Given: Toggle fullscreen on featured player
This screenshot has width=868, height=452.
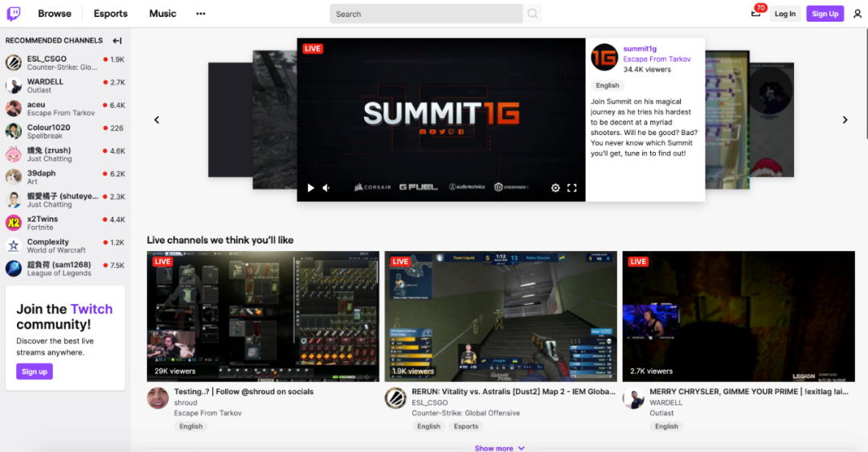Looking at the screenshot, I should (572, 187).
